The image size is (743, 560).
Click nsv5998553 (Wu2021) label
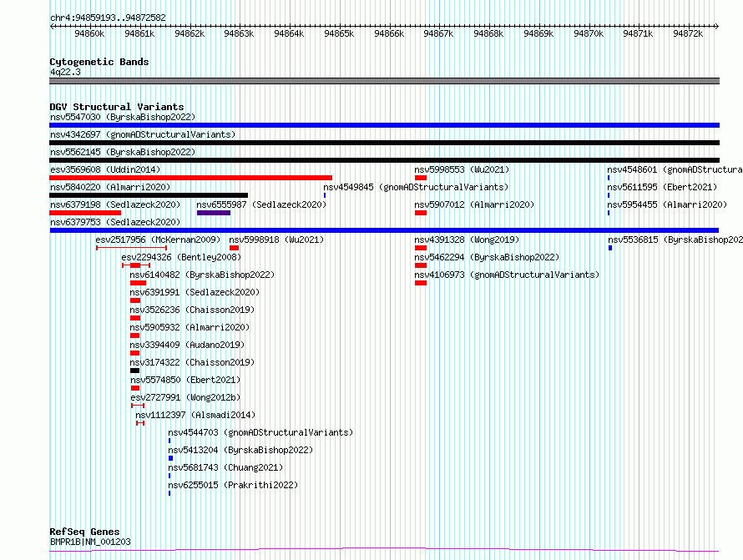tap(462, 169)
